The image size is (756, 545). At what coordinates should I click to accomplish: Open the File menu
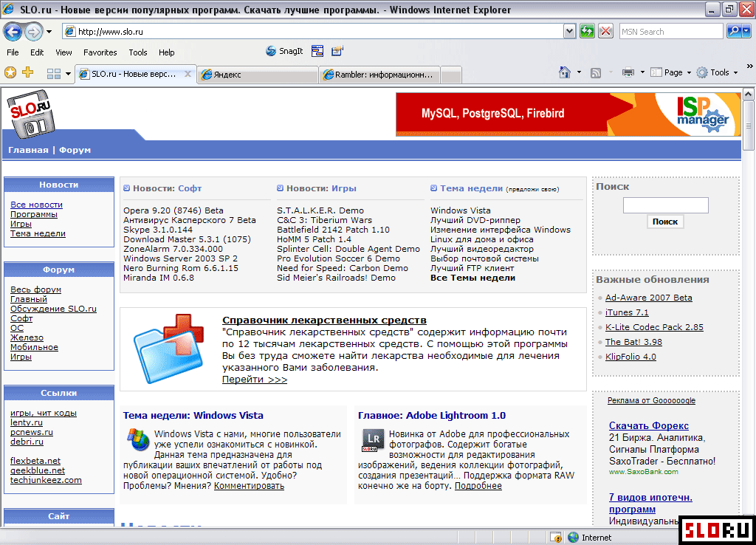pos(13,52)
